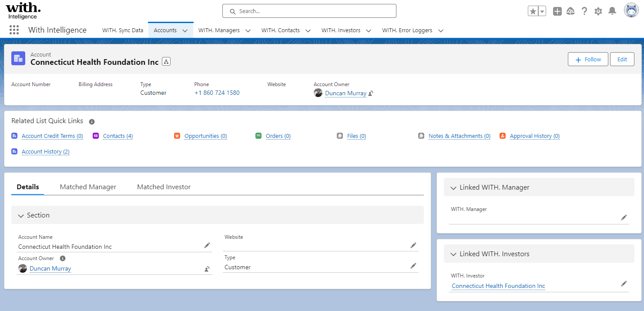This screenshot has width=644, height=311.
Task: Click the Follow button
Action: 588,59
